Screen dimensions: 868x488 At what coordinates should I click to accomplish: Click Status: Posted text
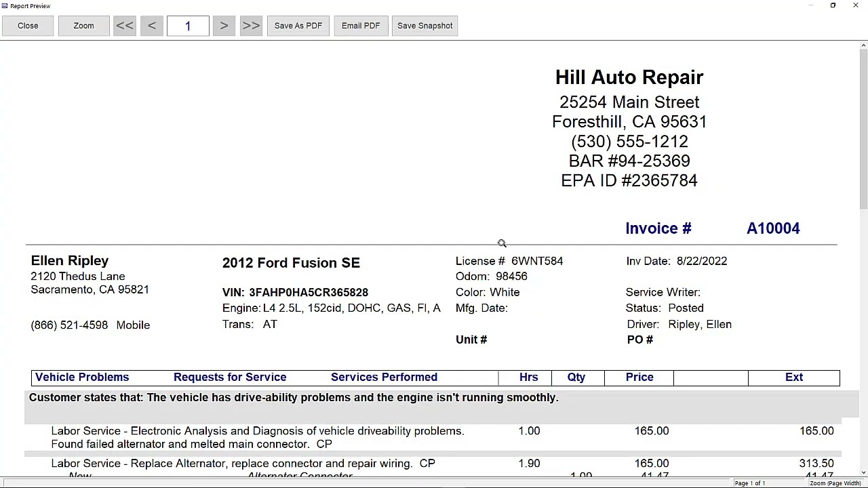pos(665,308)
